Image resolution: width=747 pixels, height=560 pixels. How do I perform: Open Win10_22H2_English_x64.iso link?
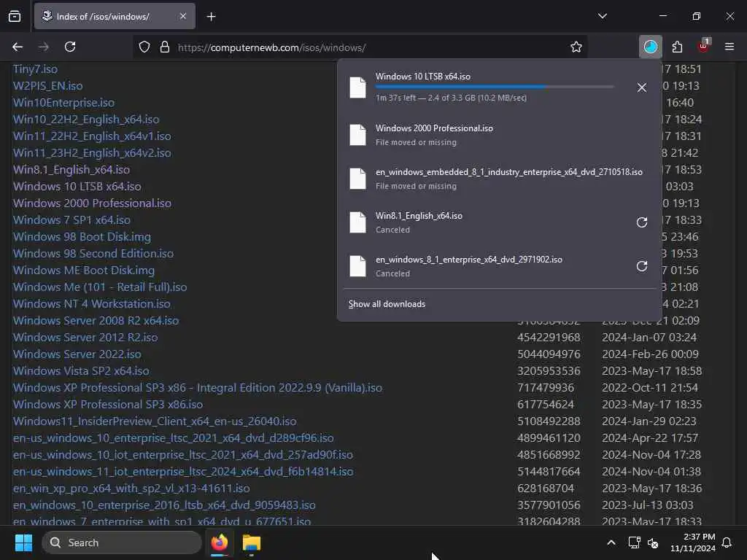(x=86, y=119)
